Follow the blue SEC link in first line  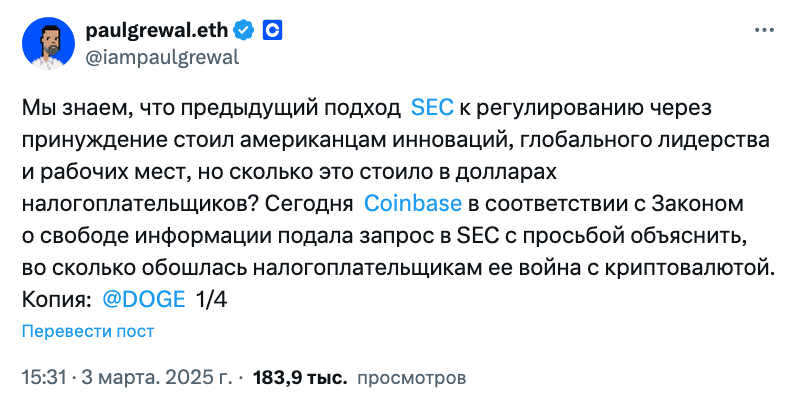tap(432, 108)
